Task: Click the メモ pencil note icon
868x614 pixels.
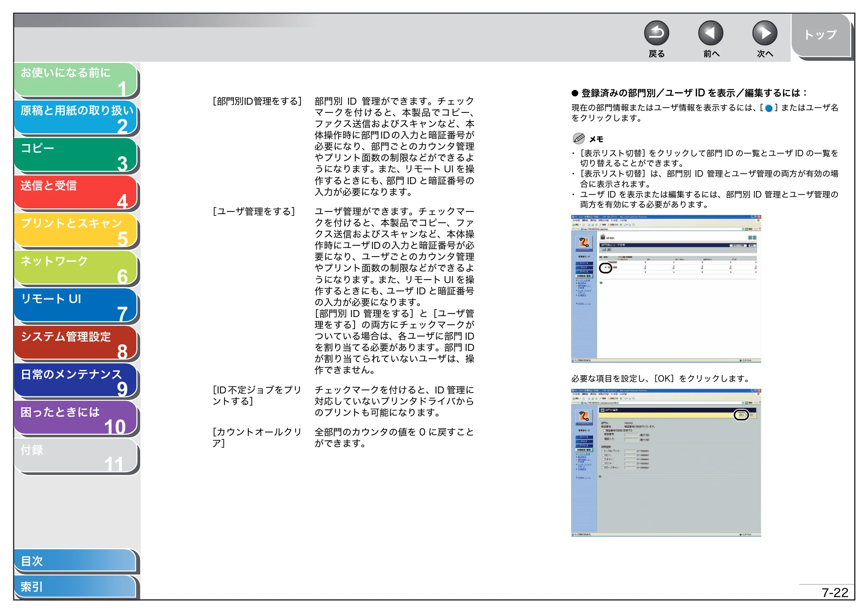Action: (579, 139)
